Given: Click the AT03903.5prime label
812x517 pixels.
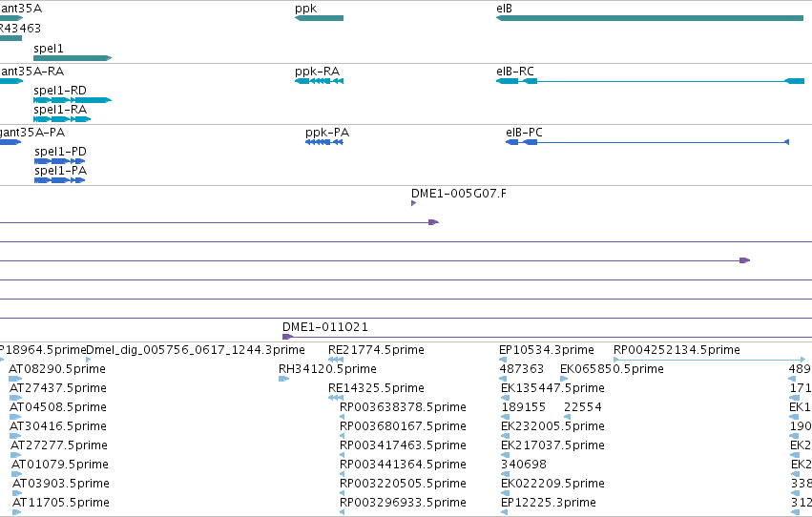Looking at the screenshot, I should 61,484.
